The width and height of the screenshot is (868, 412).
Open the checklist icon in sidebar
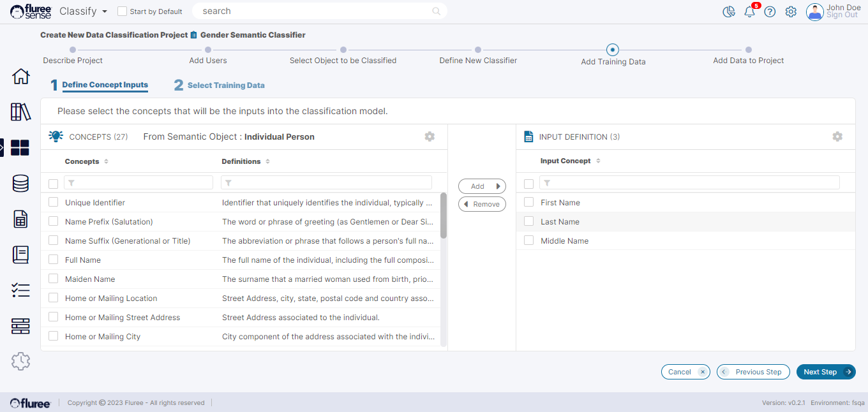tap(20, 291)
